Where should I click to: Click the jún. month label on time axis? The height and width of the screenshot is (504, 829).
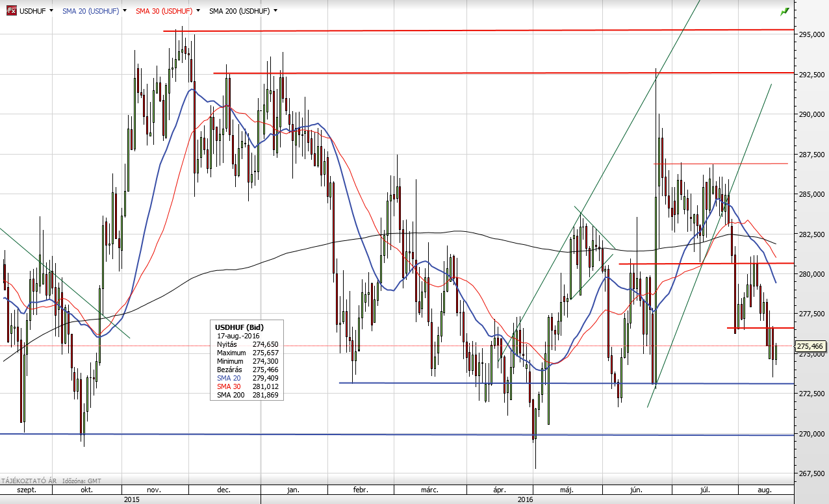click(x=637, y=490)
